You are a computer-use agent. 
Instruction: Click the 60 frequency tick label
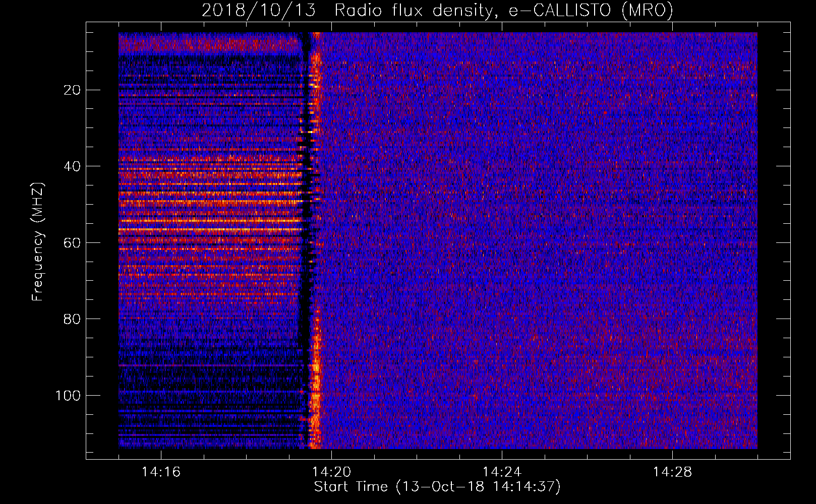(72, 243)
